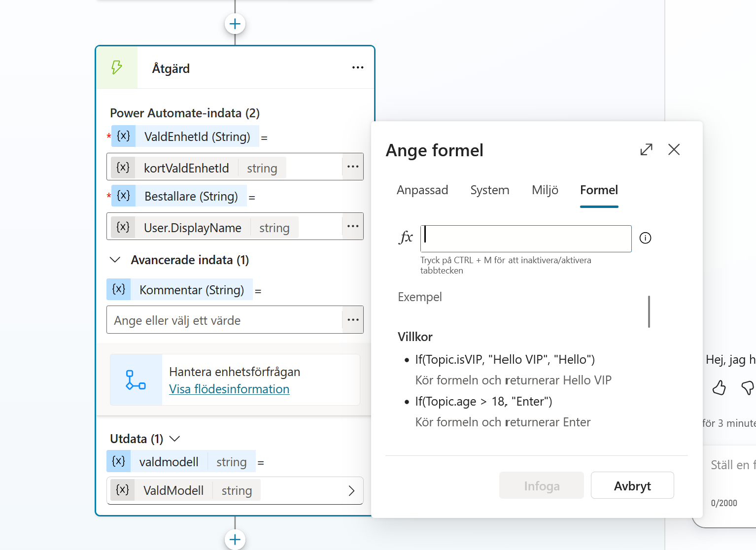
Task: Click the valdmodell string output label
Action: point(181,461)
